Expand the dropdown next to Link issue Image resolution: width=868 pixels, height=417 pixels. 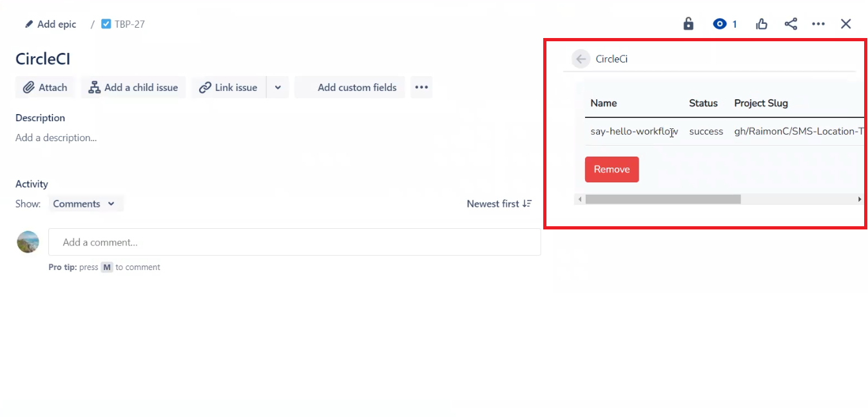(x=278, y=88)
